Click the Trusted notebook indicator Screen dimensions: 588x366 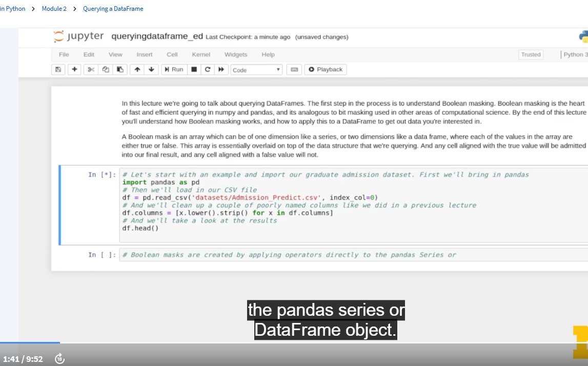click(531, 54)
